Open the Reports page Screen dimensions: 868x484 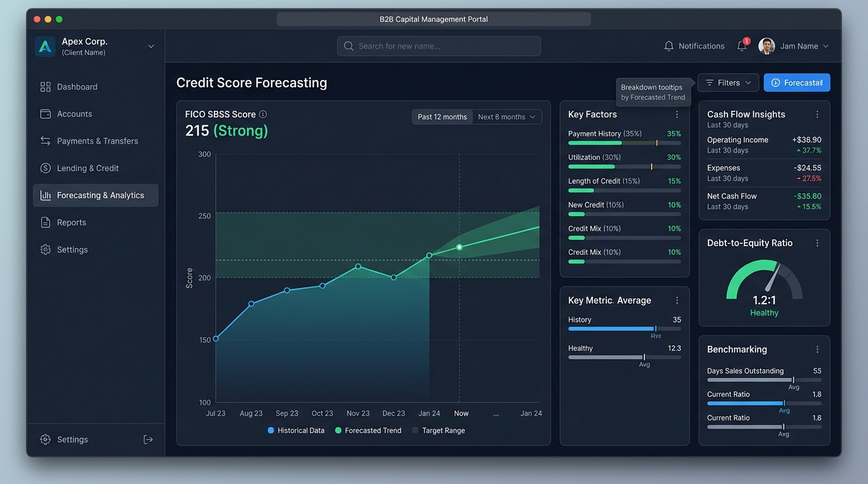(95, 222)
